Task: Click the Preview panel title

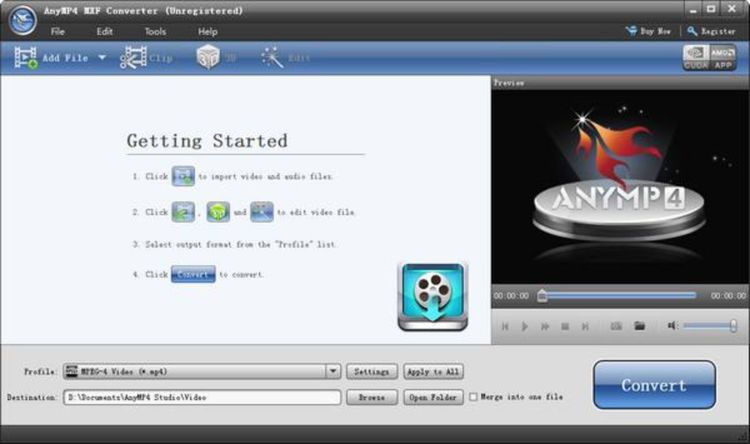Action: coord(509,83)
